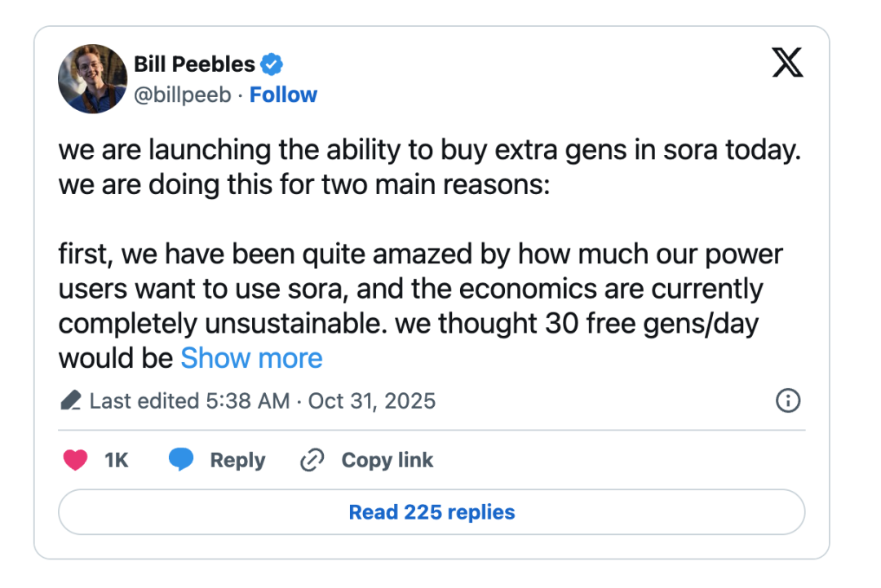
Task: Click the chain link copy icon
Action: click(x=312, y=460)
